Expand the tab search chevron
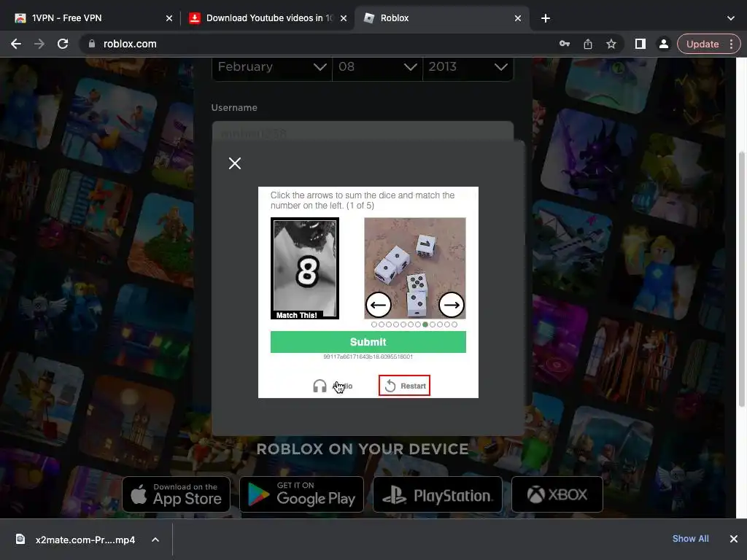This screenshot has width=747, height=560. click(x=731, y=18)
